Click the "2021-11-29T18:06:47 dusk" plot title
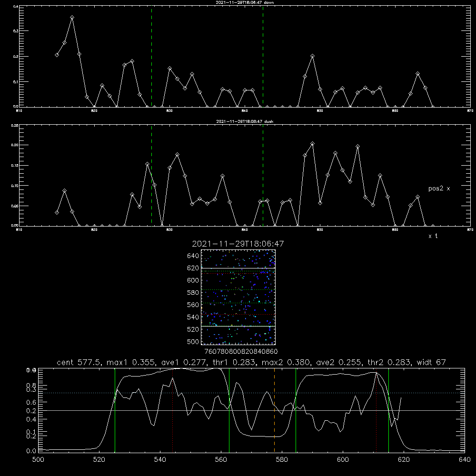 tap(245, 121)
